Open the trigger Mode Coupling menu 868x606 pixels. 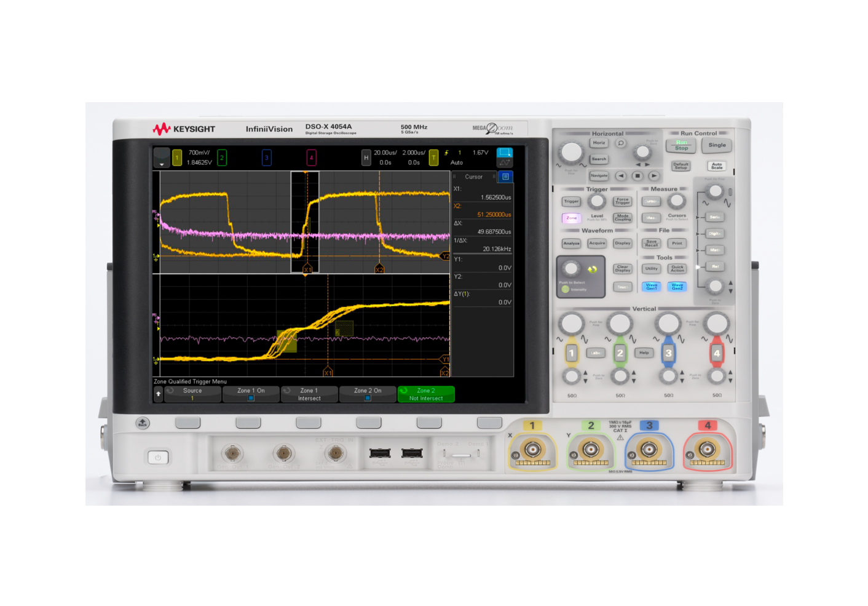point(623,218)
